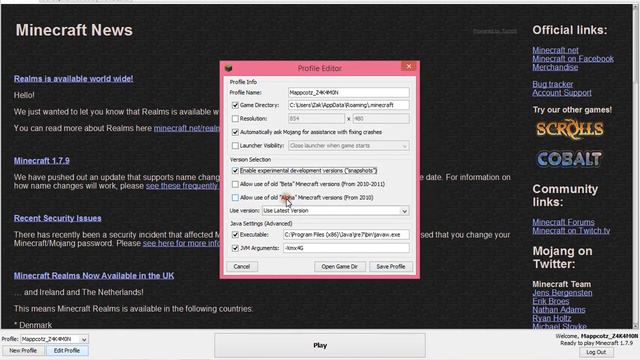Click the Cobalt game logo
The image size is (640, 360).
coord(569,159)
